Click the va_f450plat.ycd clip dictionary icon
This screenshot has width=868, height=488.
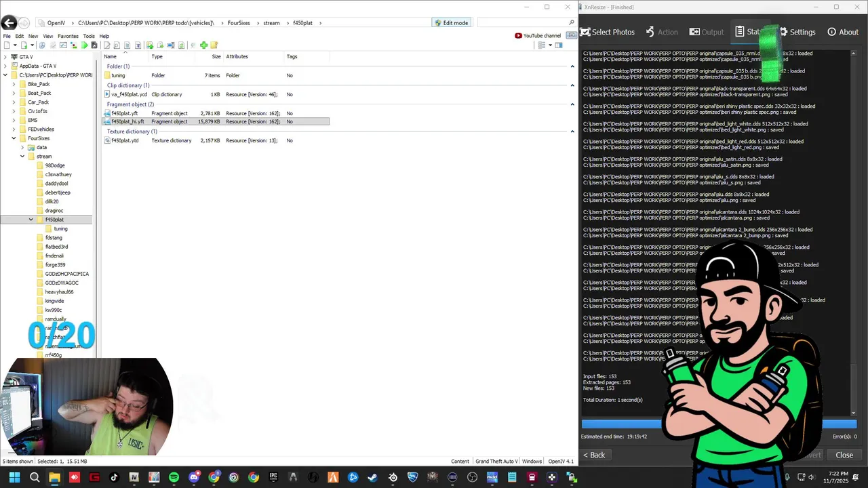pos(107,94)
